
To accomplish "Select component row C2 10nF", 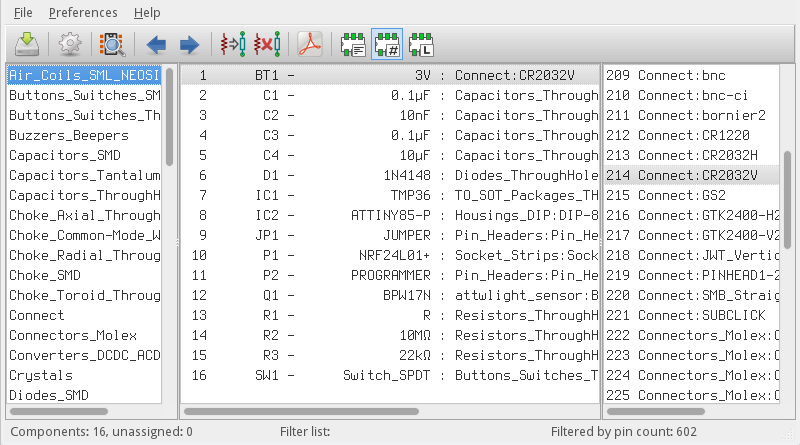I will click(390, 115).
